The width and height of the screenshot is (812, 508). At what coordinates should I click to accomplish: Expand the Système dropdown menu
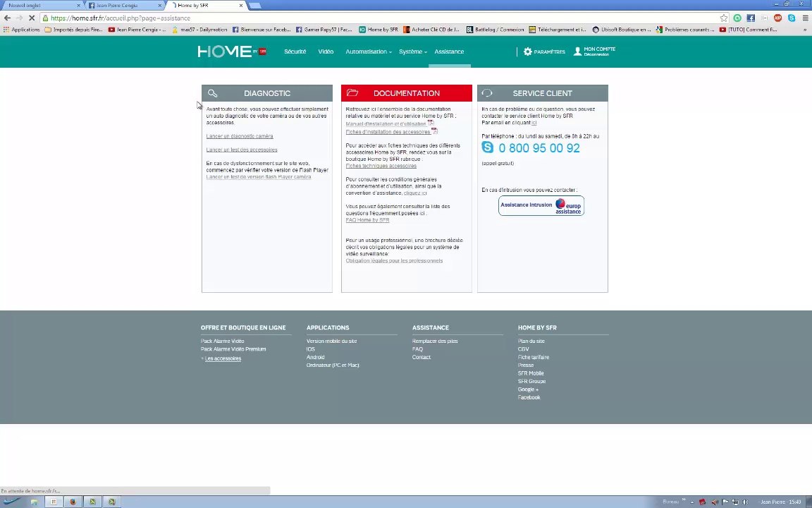pos(413,52)
